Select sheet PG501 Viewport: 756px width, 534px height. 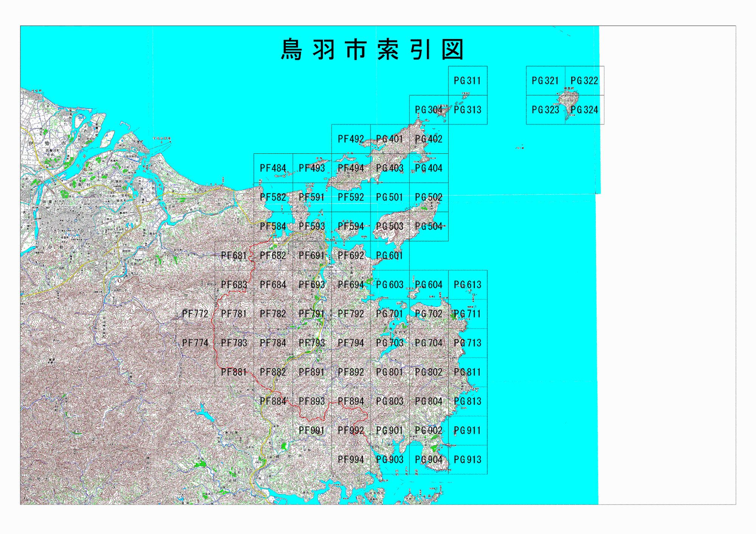[x=390, y=197]
